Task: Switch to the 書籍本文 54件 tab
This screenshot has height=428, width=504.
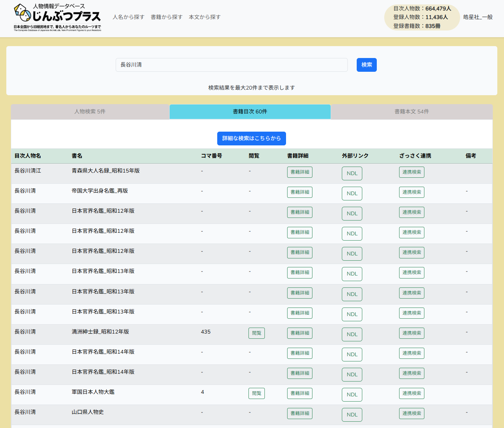Action: (x=411, y=112)
